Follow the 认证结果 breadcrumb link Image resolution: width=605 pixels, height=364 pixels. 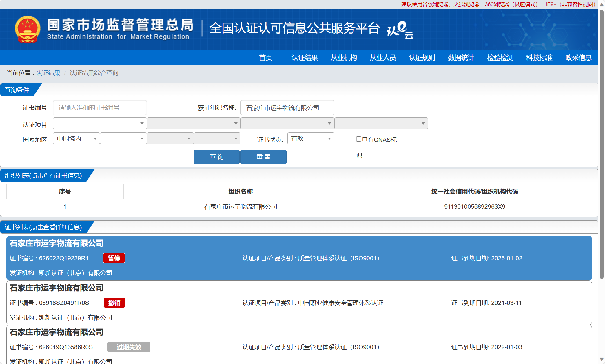click(x=48, y=73)
